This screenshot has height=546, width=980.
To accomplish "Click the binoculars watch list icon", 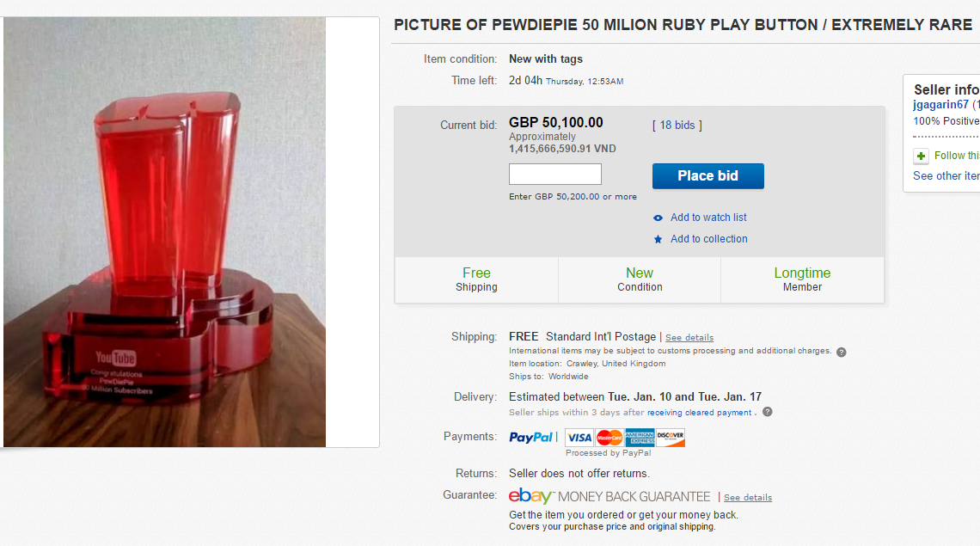I will point(658,218).
